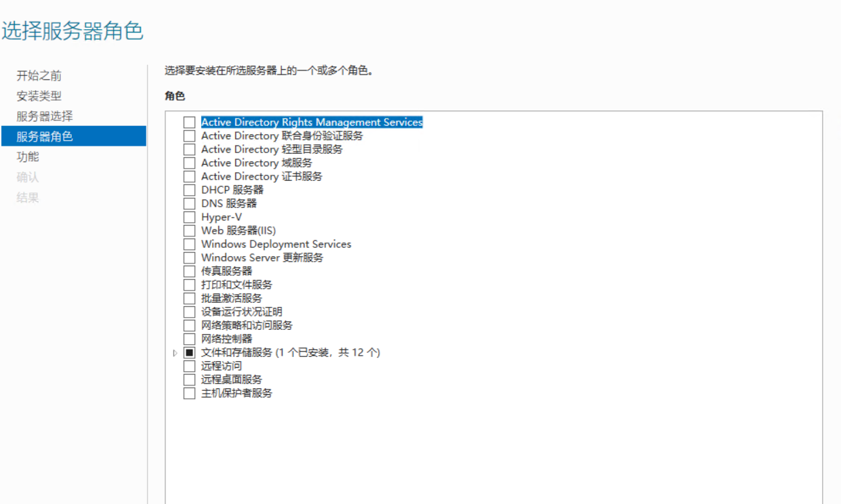Select the DHCP 服务器 role label
The image size is (841, 504).
coord(232,190)
